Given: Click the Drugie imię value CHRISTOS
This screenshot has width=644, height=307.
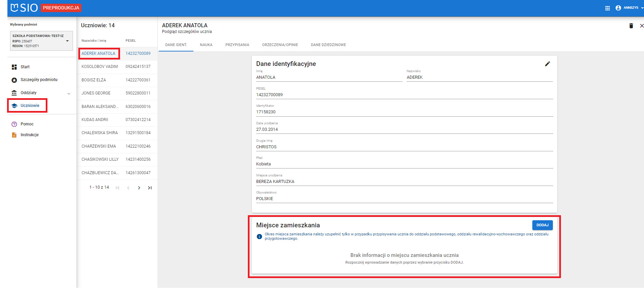Looking at the screenshot, I should (266, 147).
